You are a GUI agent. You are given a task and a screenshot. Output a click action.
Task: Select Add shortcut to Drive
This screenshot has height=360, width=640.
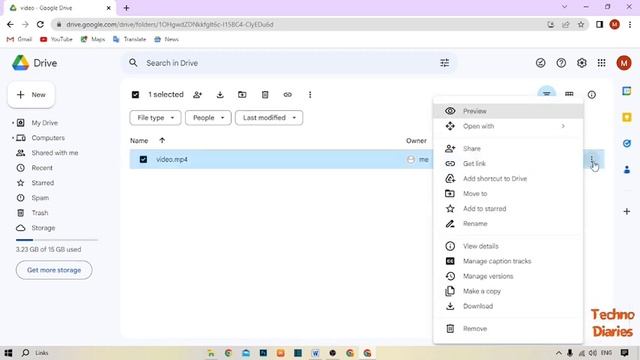pos(508,179)
